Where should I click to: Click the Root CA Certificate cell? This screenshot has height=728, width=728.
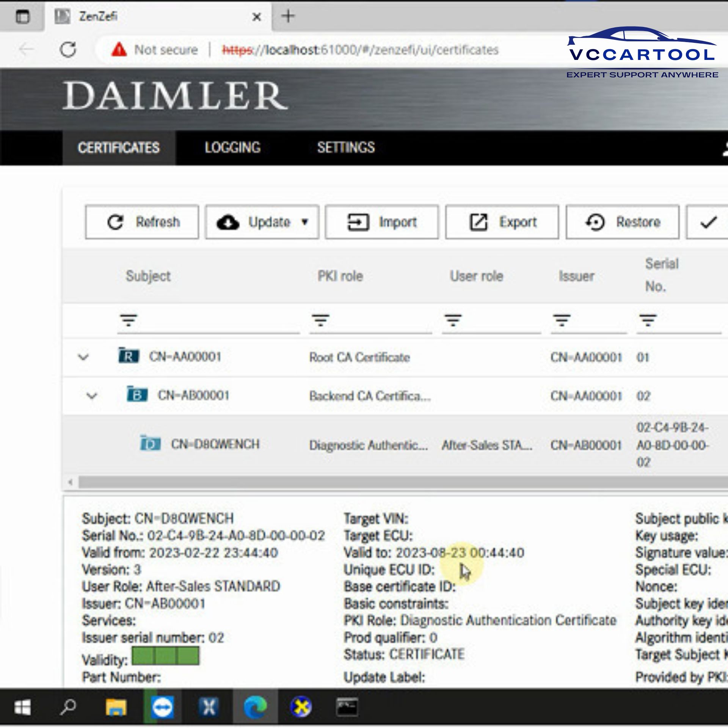(359, 357)
